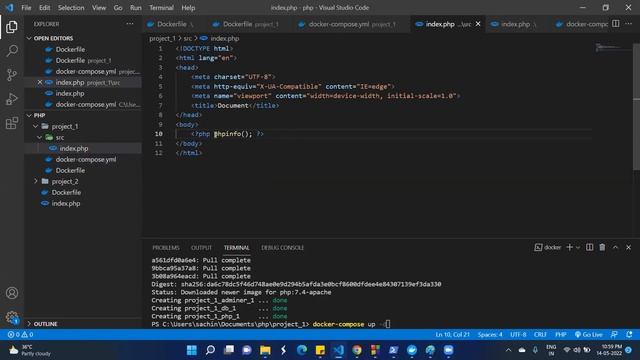
Task: Open the Edit menu
Action: (x=44, y=8)
